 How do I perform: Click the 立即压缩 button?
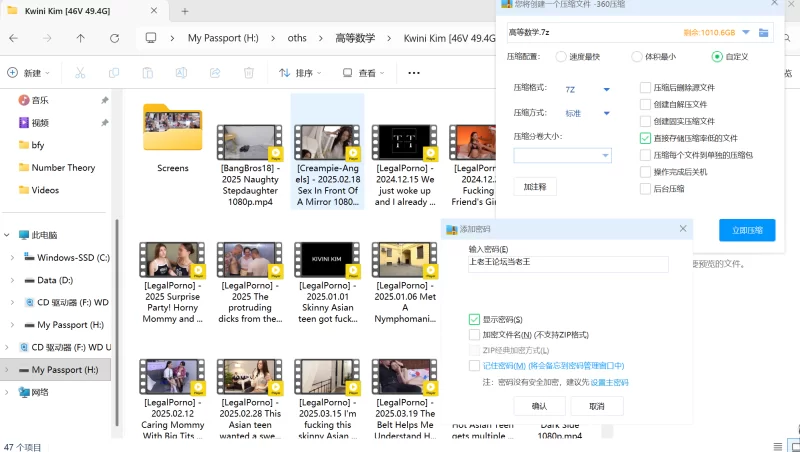coord(747,230)
